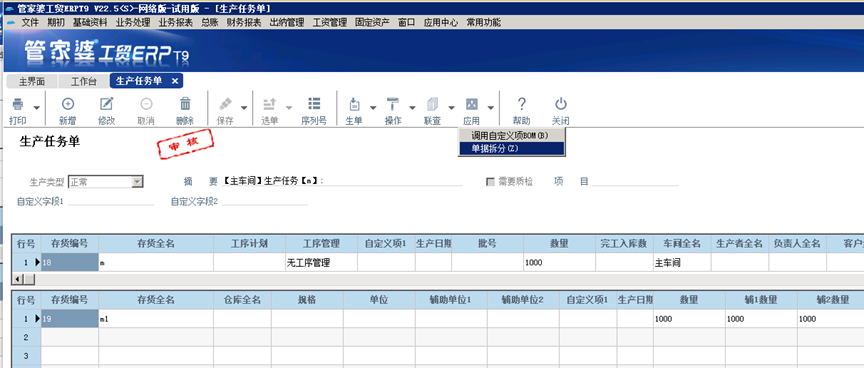Click the 项目 input field
Image resolution: width=864 pixels, height=368 pixels.
pyautogui.click(x=635, y=181)
